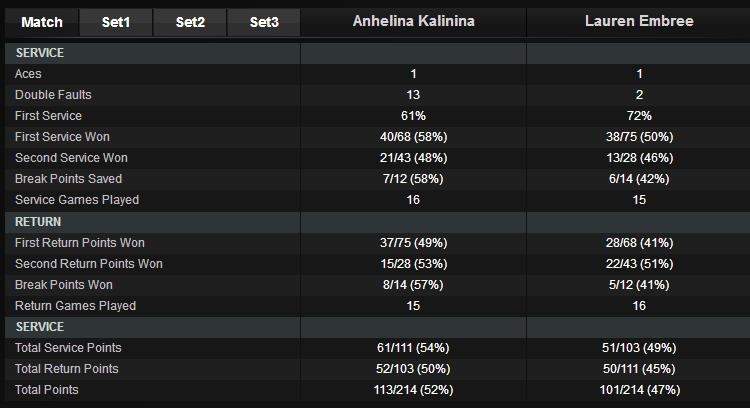Screen dimensions: 750x408
Task: Click the Lauren Embree column header
Action: 638,22
